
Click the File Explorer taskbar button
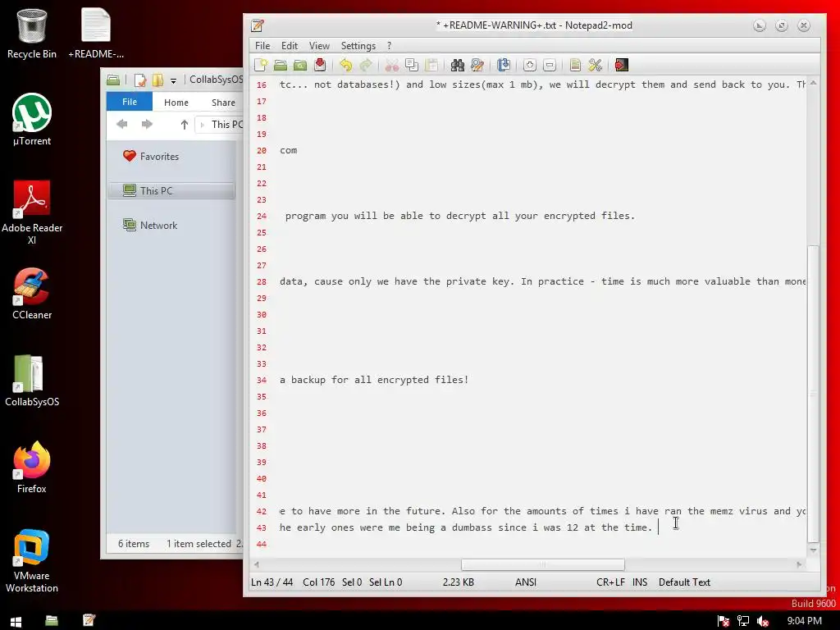click(52, 621)
